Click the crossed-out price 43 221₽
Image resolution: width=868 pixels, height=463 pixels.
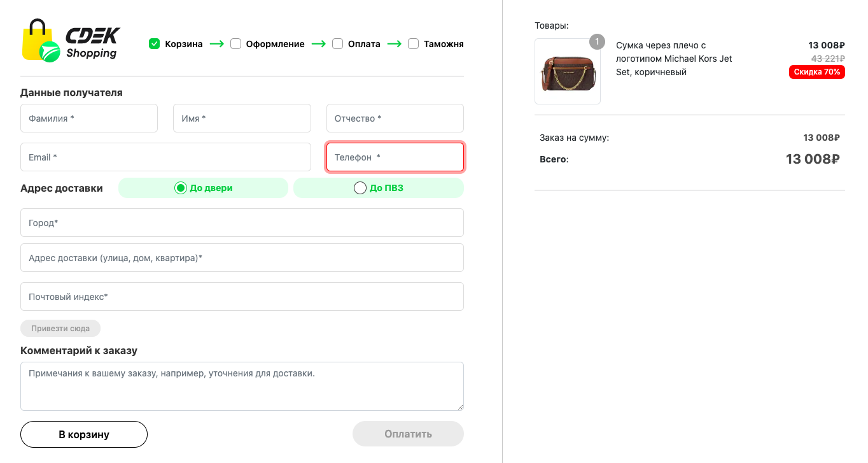[828, 59]
